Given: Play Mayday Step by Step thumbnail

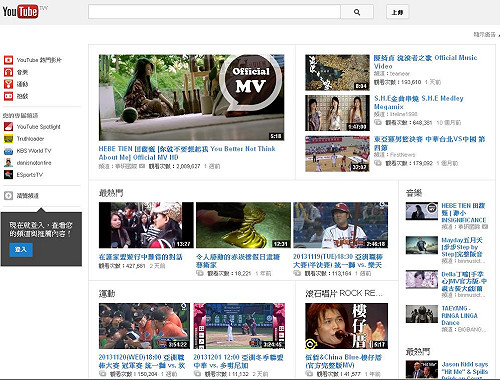Looking at the screenshot, I should (x=422, y=245).
